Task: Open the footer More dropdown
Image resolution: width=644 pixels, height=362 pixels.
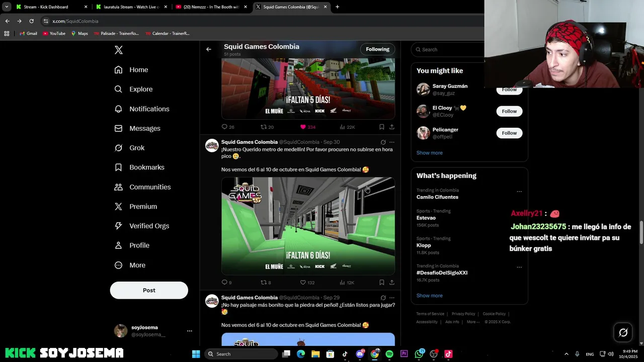Action: pos(473,322)
